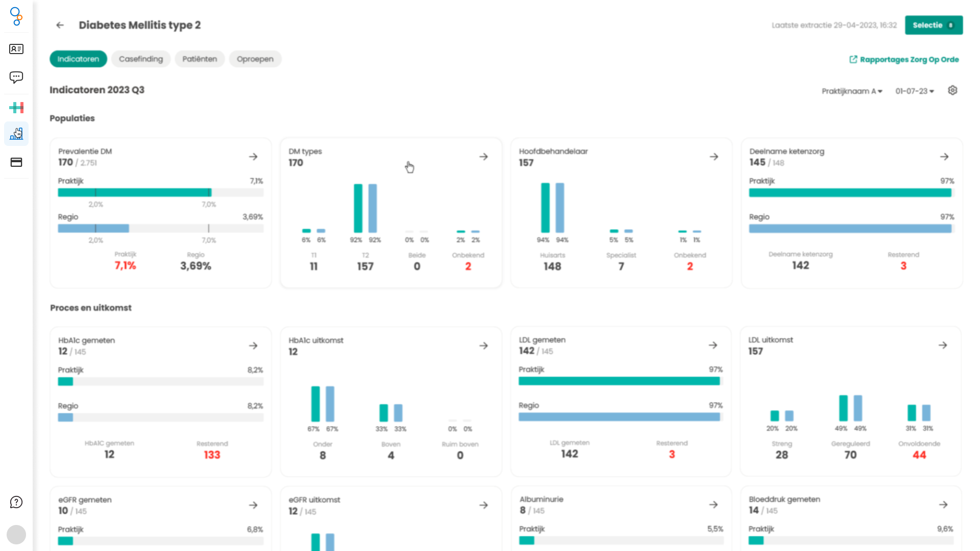Switch to the Casefinding tab
Image resolution: width=980 pixels, height=551 pixels.
point(141,59)
